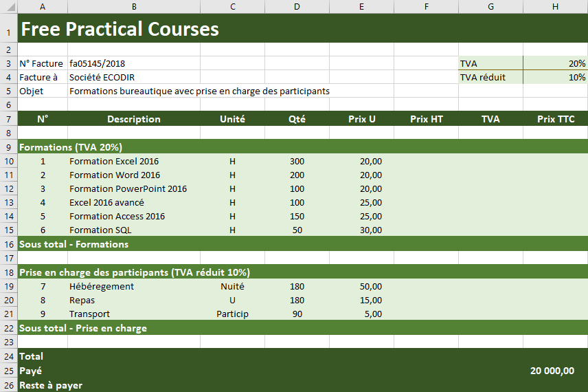Image resolution: width=588 pixels, height=392 pixels.
Task: Click the Hébéregement description cell
Action: point(102,286)
